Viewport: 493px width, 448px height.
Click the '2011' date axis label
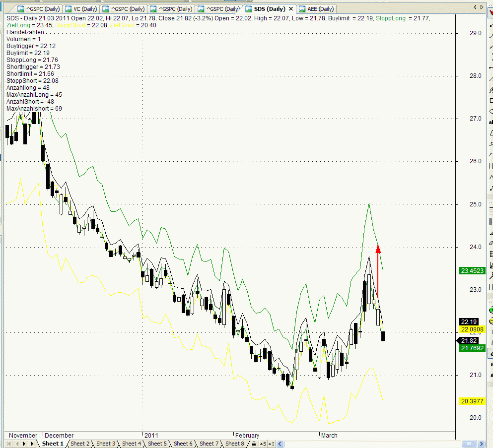(151, 436)
